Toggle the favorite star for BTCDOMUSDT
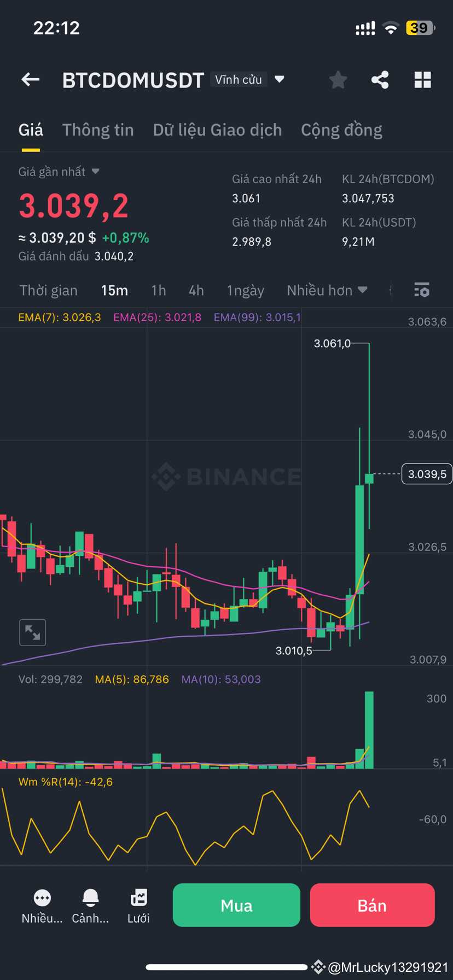 point(338,79)
